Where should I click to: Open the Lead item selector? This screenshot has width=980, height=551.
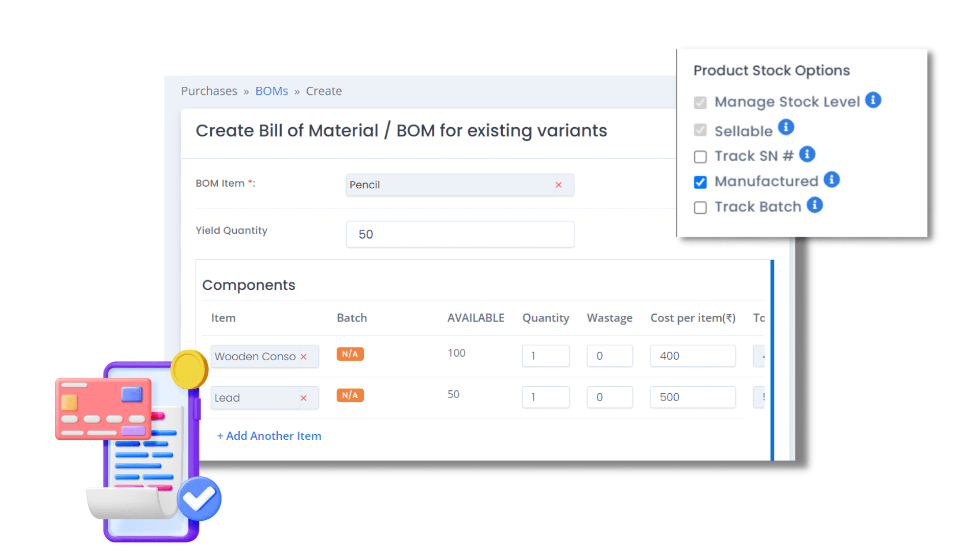pos(250,397)
